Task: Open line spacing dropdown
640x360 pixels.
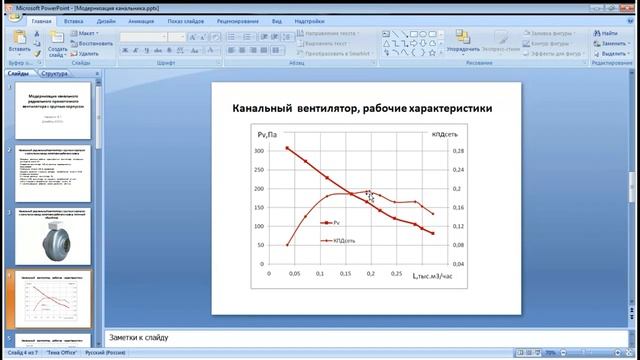Action: tap(287, 37)
